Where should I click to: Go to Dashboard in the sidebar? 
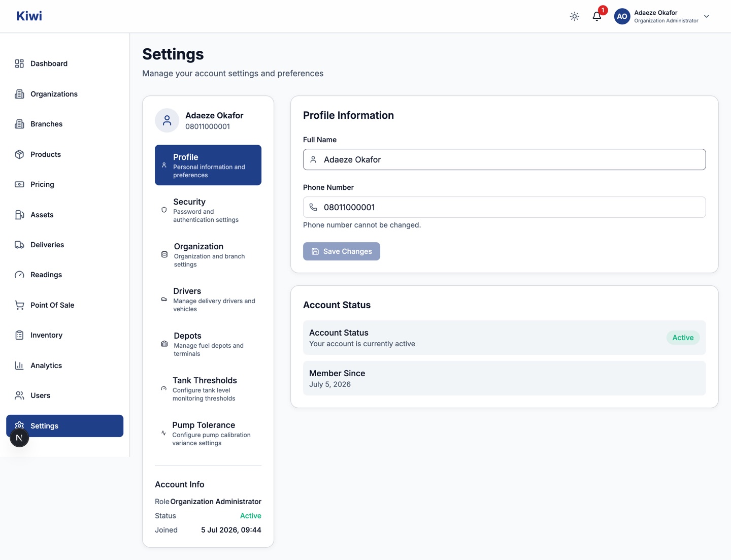pyautogui.click(x=64, y=63)
